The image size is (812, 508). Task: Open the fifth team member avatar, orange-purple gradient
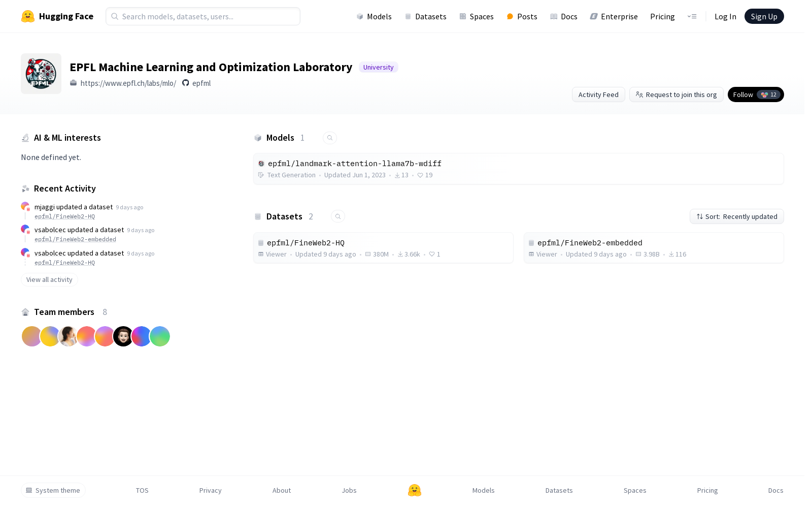pyautogui.click(x=105, y=336)
